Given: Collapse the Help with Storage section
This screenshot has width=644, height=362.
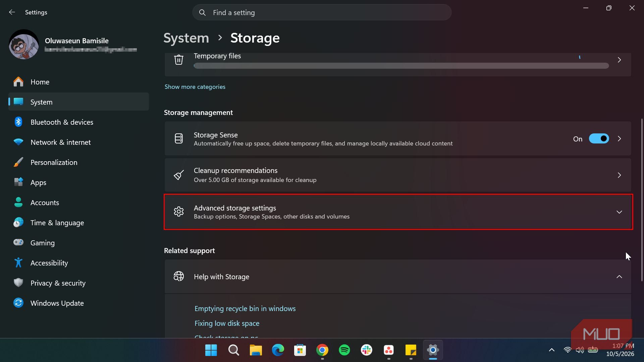Looking at the screenshot, I should point(619,277).
